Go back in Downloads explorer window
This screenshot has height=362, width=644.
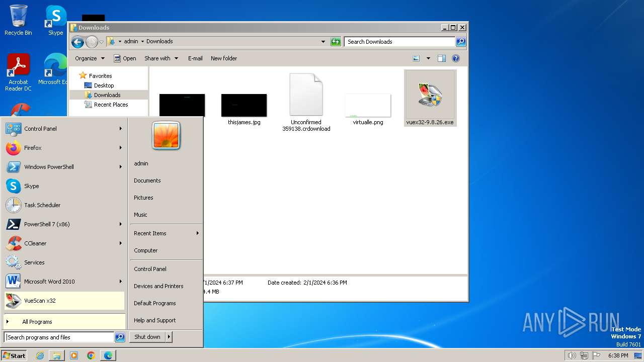(x=77, y=42)
